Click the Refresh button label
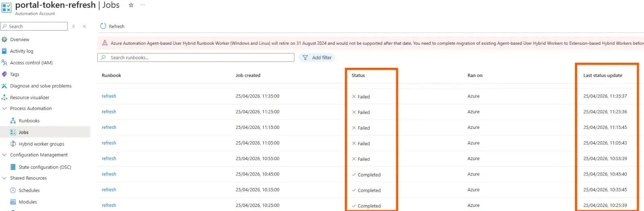Screen dimensions: 644x211 (117, 26)
